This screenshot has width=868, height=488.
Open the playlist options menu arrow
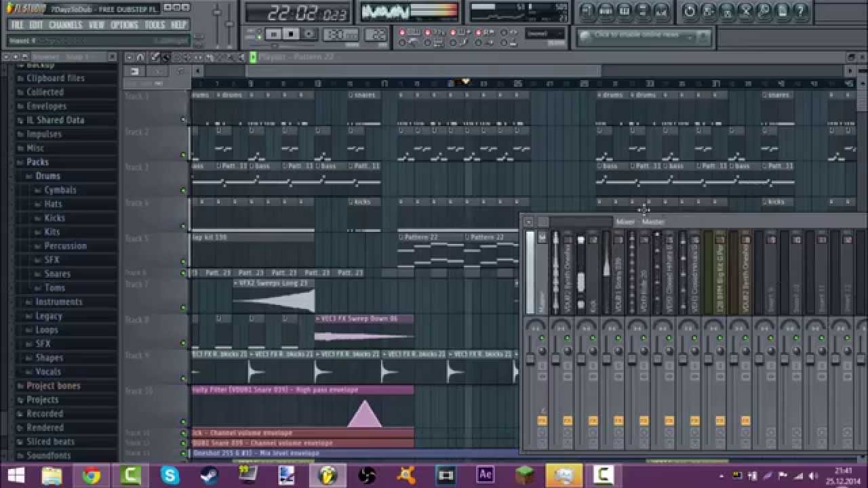click(x=129, y=58)
